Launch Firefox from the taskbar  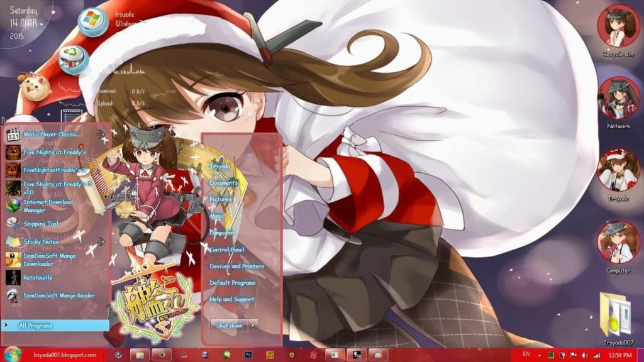[x=161, y=355]
